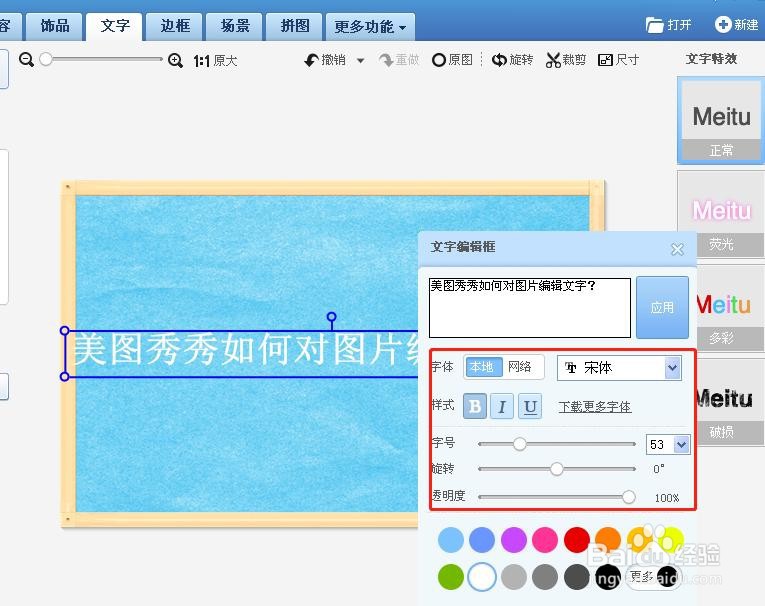
Task: Open the font size 53 dropdown
Action: tap(682, 444)
